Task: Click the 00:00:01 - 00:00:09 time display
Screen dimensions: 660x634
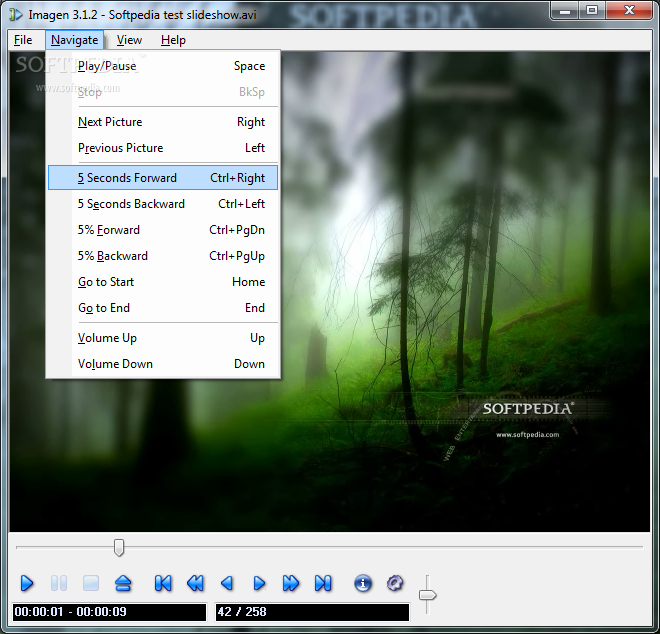Action: pos(109,612)
